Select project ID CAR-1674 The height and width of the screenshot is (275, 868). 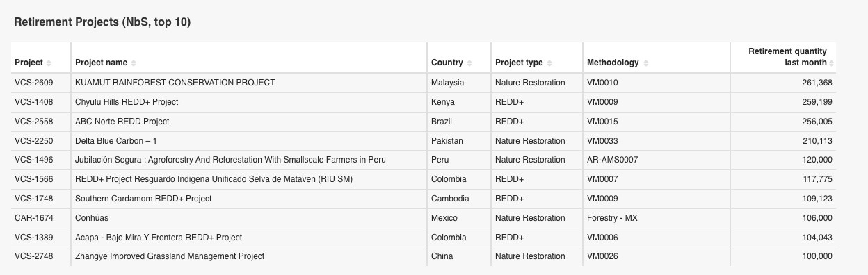tap(34, 218)
